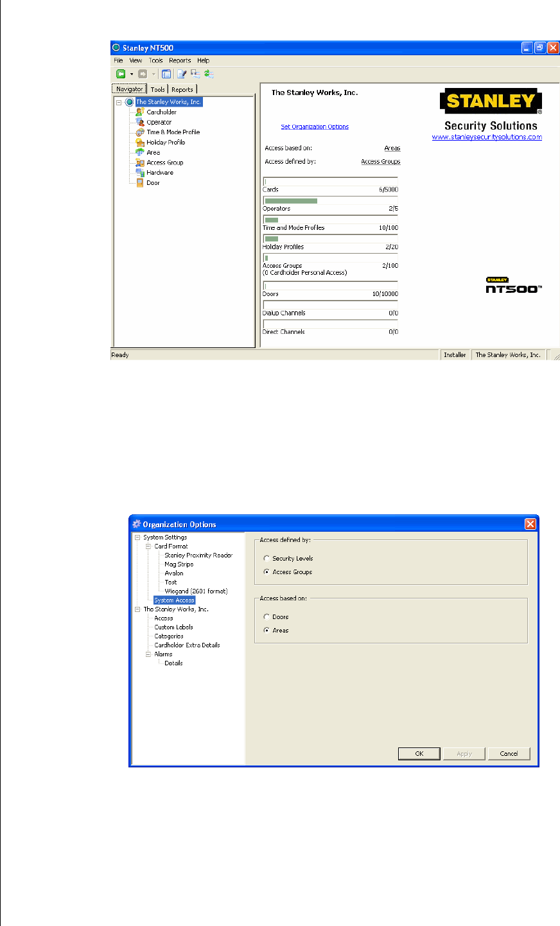Collapse The Stanley Works node in Organization Options

pyautogui.click(x=137, y=609)
